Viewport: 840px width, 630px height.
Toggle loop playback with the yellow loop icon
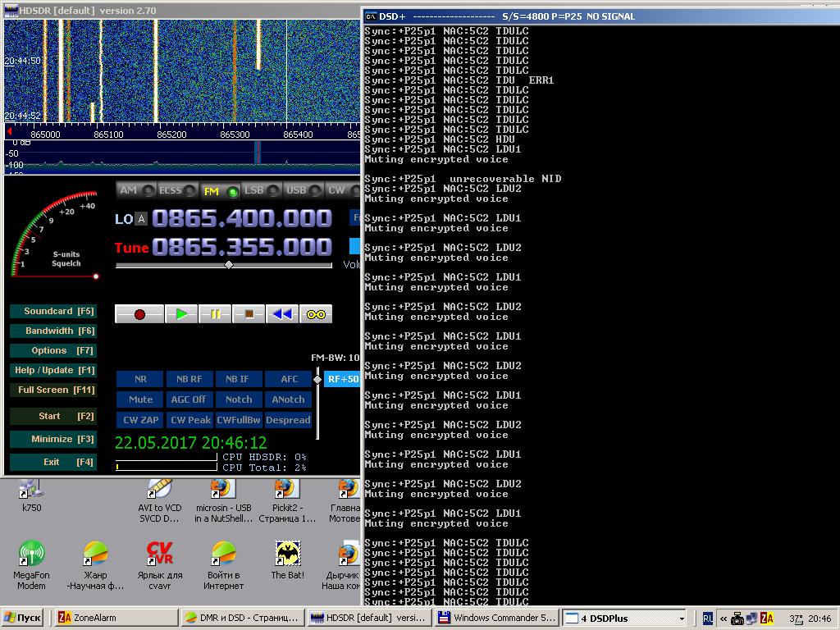pyautogui.click(x=316, y=314)
